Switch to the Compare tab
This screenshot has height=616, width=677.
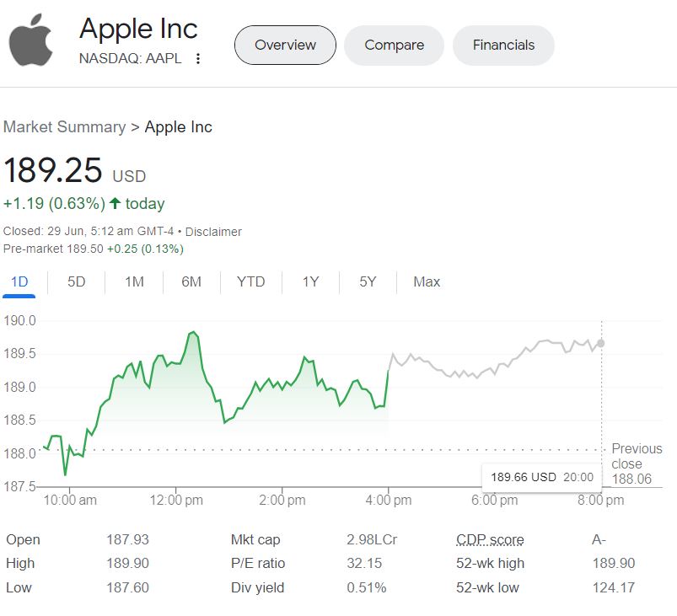tap(393, 46)
